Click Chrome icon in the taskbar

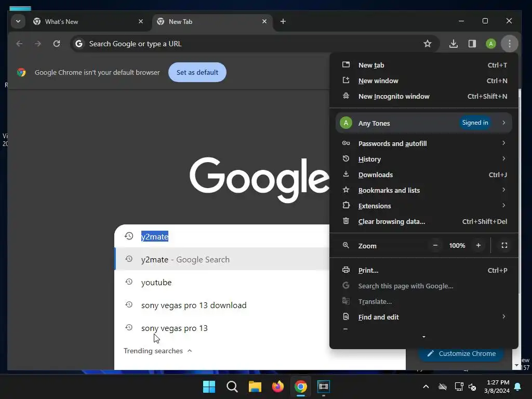point(301,387)
